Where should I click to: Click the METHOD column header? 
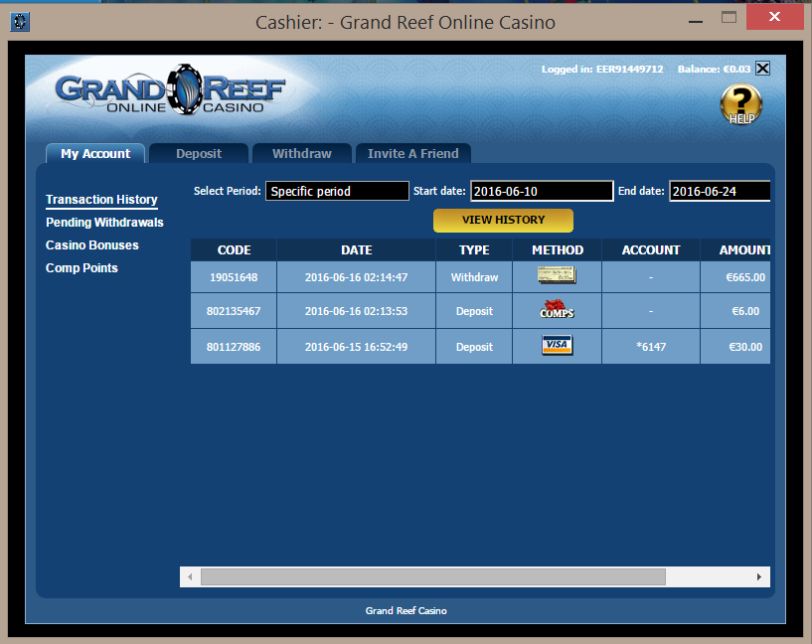click(x=558, y=250)
